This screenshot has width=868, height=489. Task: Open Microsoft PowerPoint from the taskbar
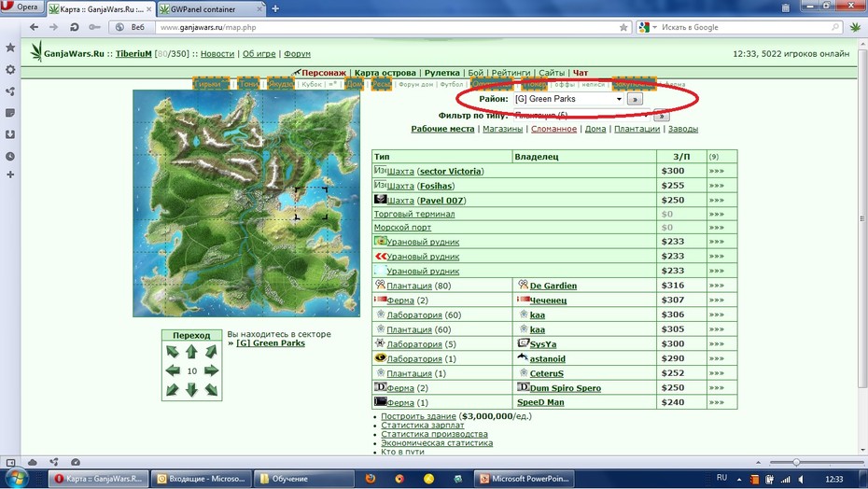[x=525, y=479]
